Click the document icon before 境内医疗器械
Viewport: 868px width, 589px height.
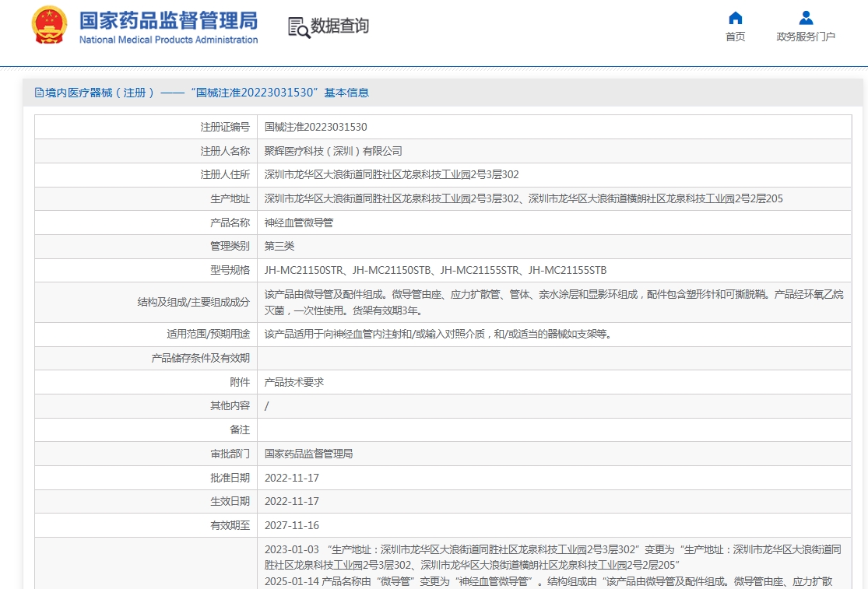39,93
